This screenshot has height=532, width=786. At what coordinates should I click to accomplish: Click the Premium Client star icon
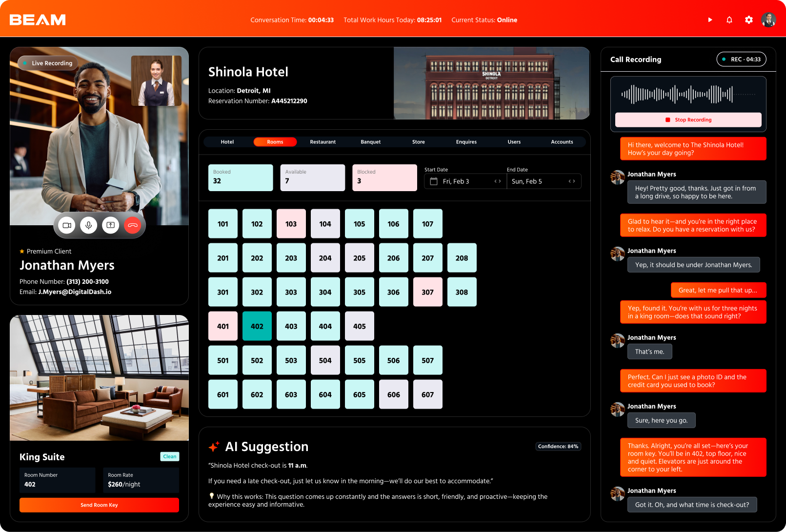coord(22,251)
